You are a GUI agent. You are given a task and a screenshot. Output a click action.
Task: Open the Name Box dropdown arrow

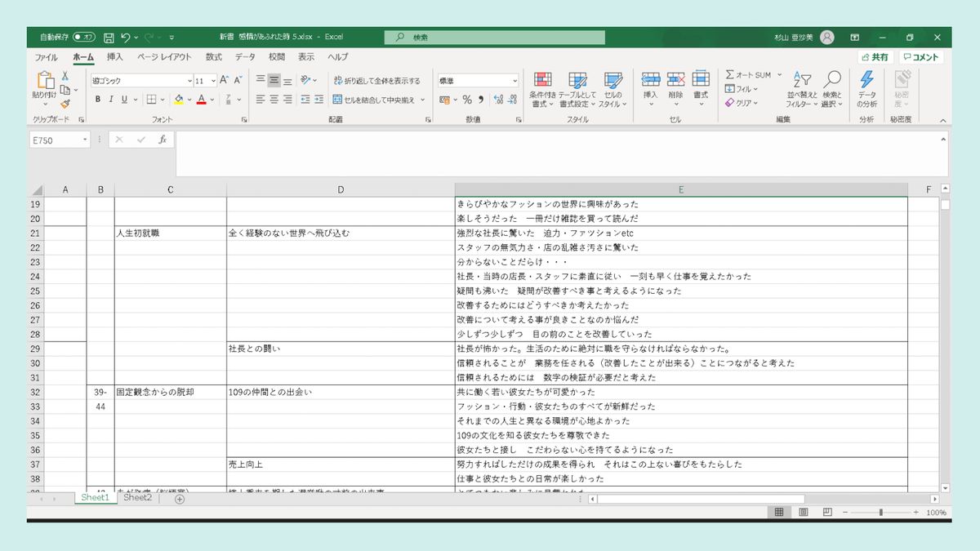[85, 140]
